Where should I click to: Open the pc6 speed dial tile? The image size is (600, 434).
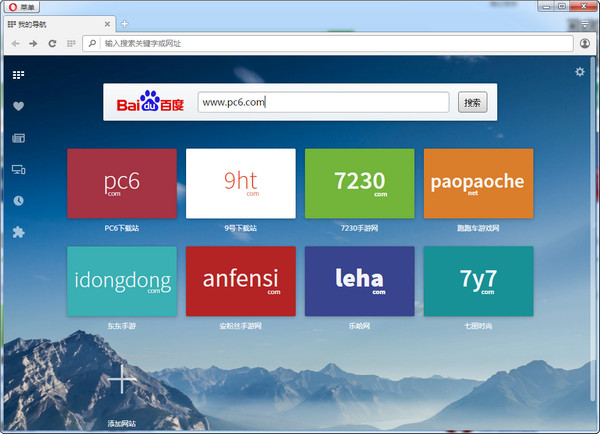click(122, 184)
